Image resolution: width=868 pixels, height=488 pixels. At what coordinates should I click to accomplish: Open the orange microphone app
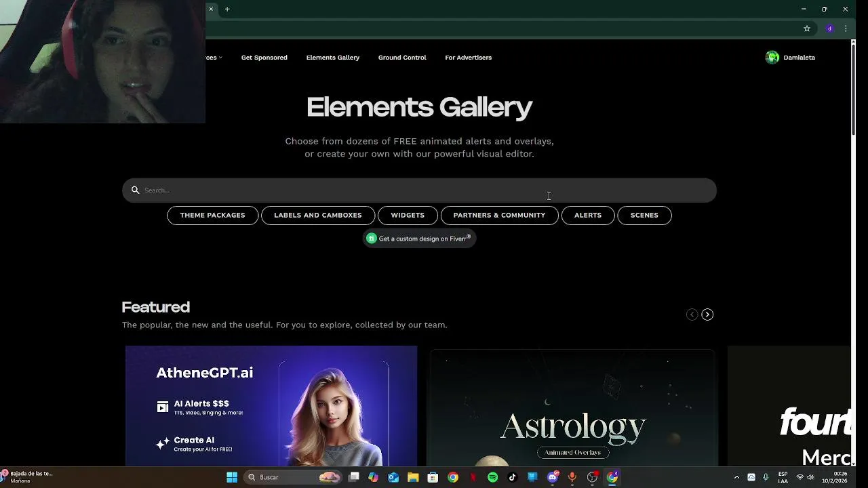pos(572,477)
